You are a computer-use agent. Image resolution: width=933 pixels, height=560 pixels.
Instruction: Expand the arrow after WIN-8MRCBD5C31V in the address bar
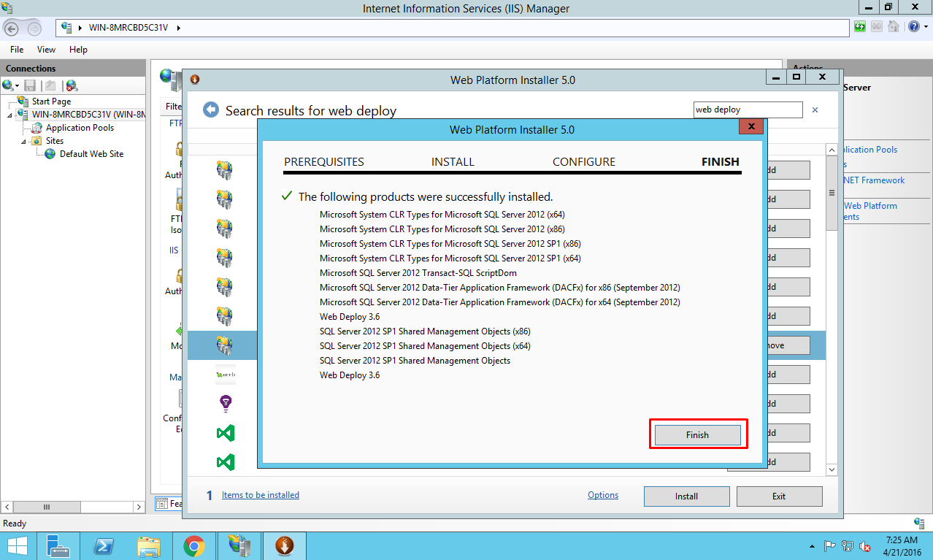178,28
